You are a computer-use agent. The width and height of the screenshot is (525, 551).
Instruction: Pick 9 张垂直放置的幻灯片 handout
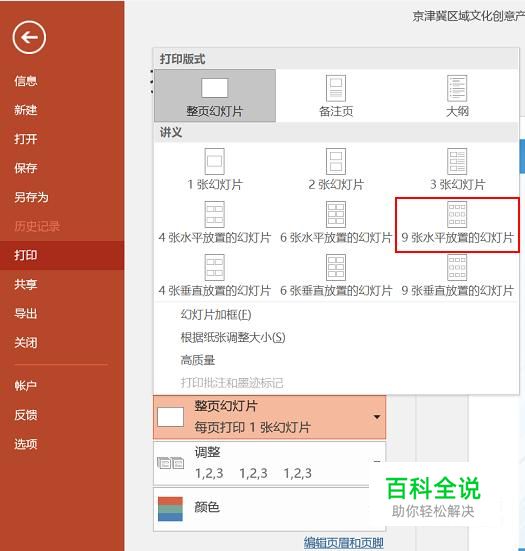[457, 276]
